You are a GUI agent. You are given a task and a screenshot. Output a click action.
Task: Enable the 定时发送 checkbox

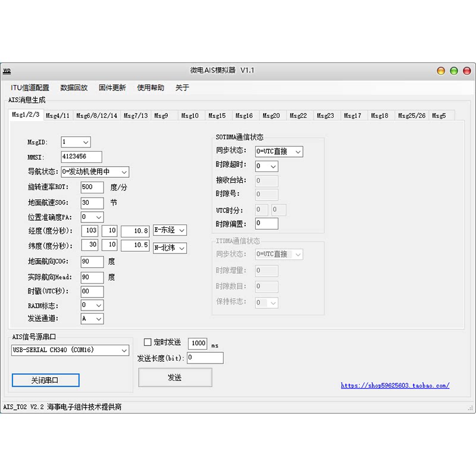point(148,342)
